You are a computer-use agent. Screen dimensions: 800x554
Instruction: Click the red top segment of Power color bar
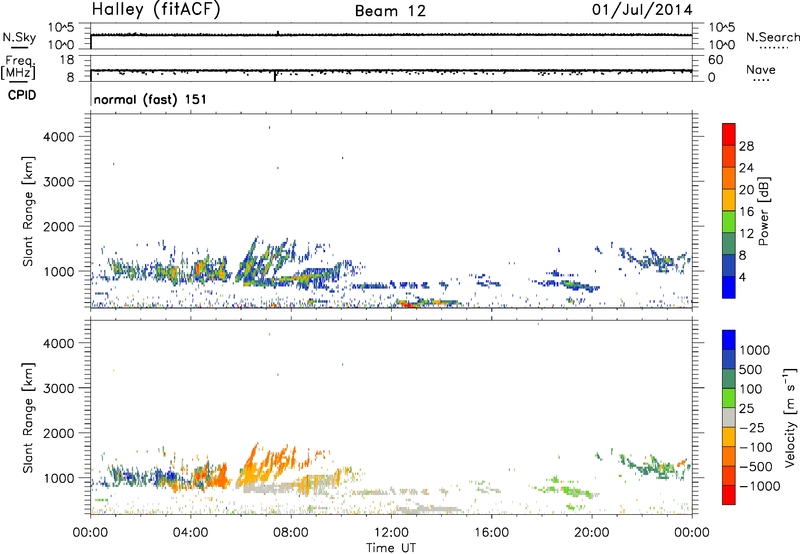pos(729,134)
